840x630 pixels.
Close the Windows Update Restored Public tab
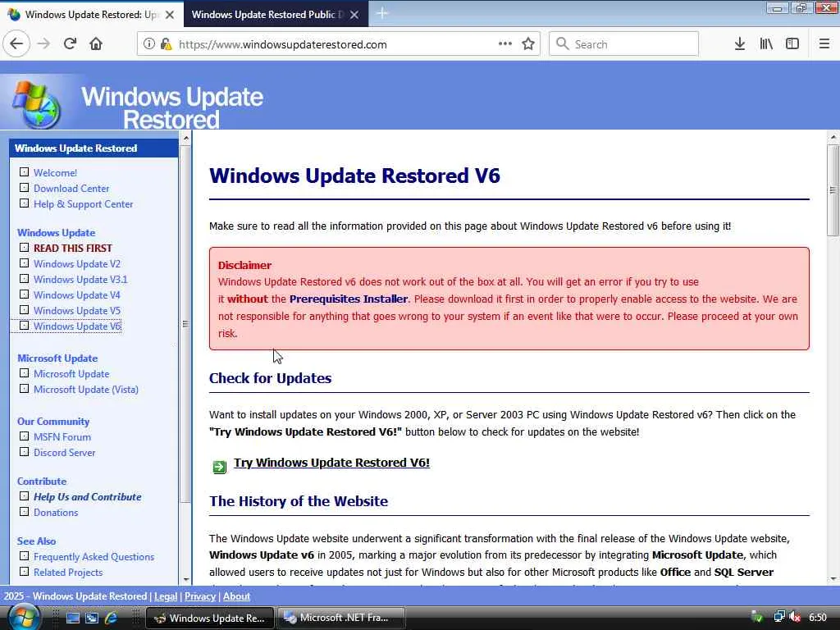click(354, 15)
